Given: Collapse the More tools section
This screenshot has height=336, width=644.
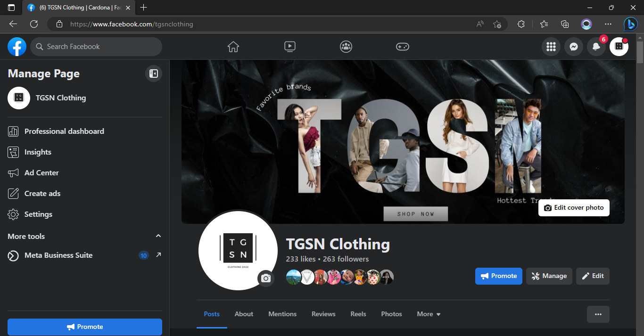Looking at the screenshot, I should point(158,236).
